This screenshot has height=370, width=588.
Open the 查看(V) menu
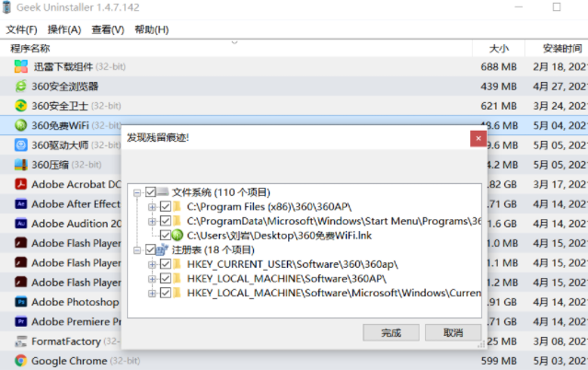pos(108,29)
